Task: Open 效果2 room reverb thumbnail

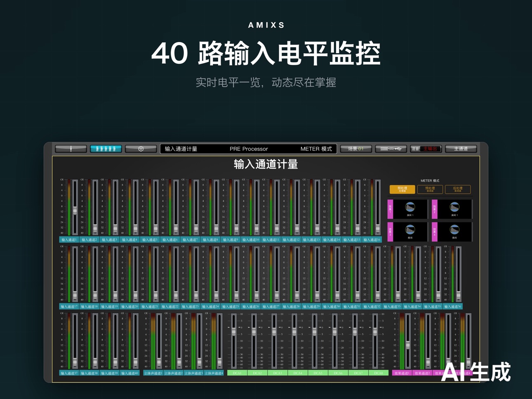Action: pyautogui.click(x=454, y=209)
